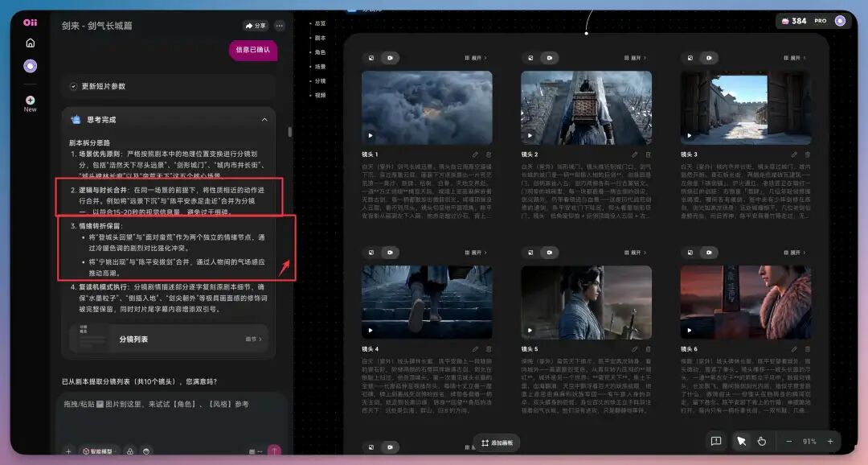Edit 镜头 6 with pencil icon
The width and height of the screenshot is (868, 465).
(x=794, y=349)
